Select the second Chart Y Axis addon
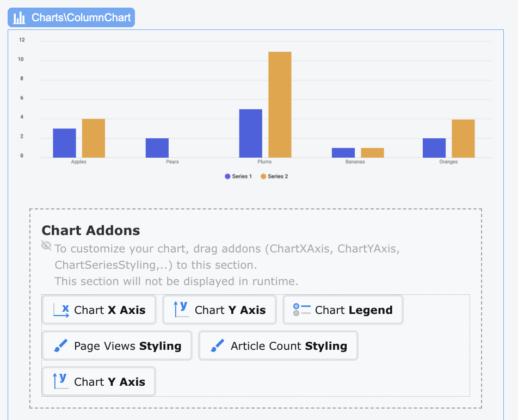This screenshot has height=420, width=518. pos(98,381)
